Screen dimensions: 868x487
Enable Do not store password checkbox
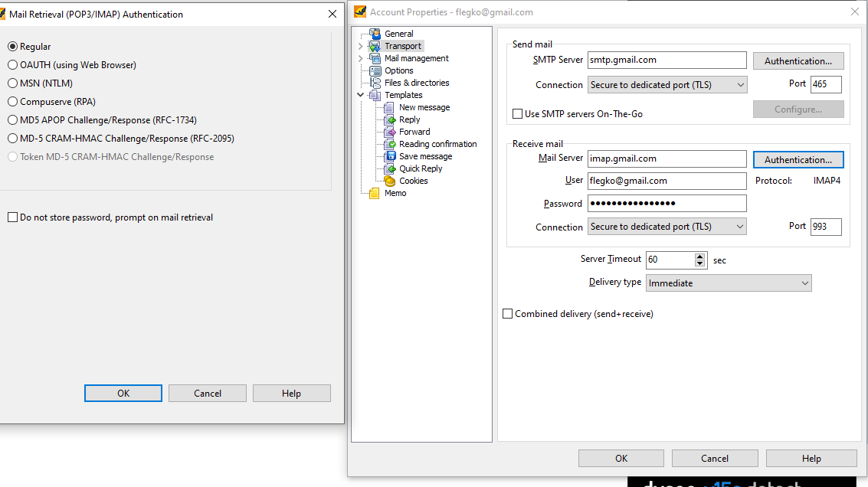click(13, 217)
